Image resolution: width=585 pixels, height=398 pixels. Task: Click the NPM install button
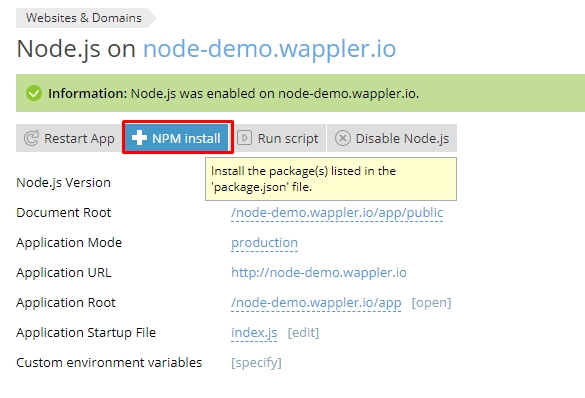(x=178, y=137)
